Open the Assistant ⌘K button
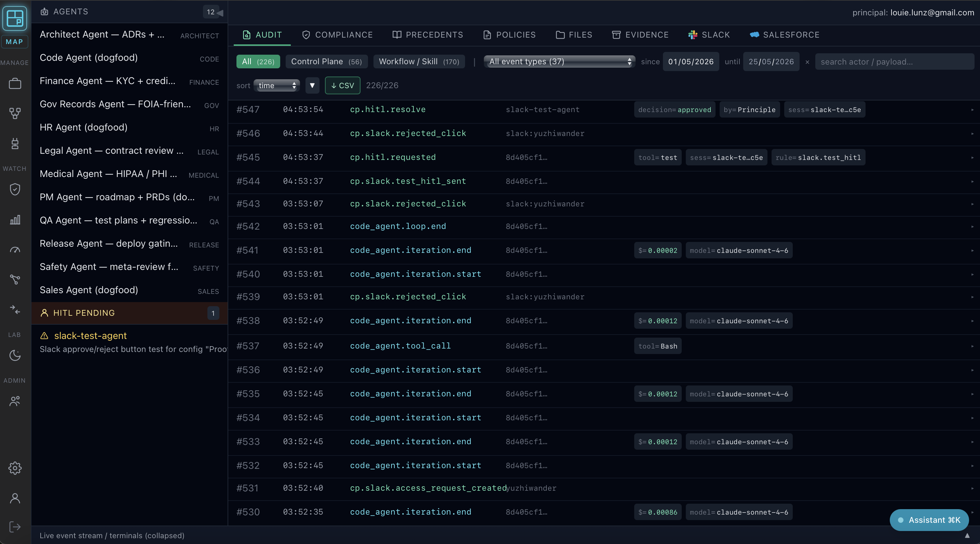 929,520
